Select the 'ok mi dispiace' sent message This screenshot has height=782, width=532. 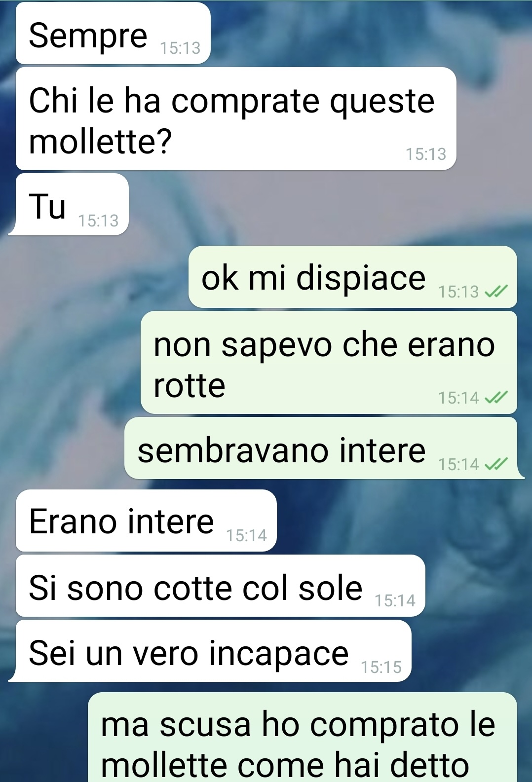pyautogui.click(x=352, y=277)
